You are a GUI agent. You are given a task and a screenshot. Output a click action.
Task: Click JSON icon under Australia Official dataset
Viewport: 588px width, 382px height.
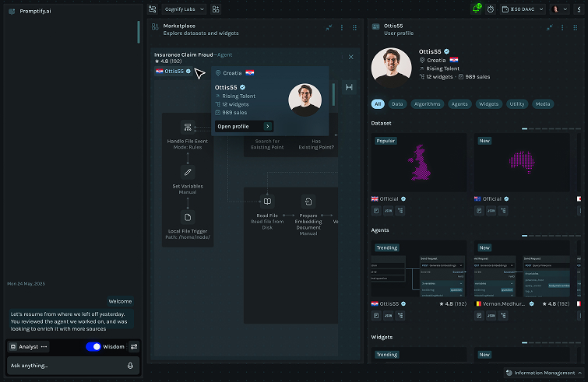coord(491,211)
